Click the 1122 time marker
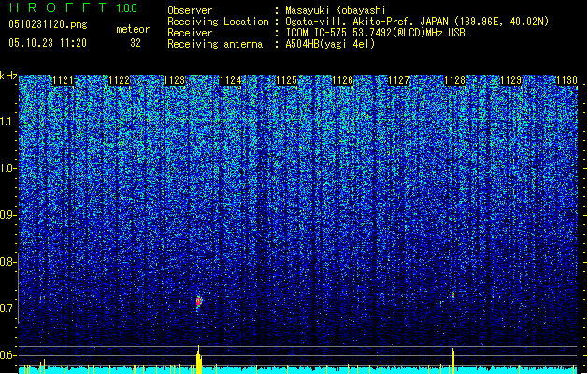Image resolution: width=588 pixels, height=374 pixels. (119, 80)
